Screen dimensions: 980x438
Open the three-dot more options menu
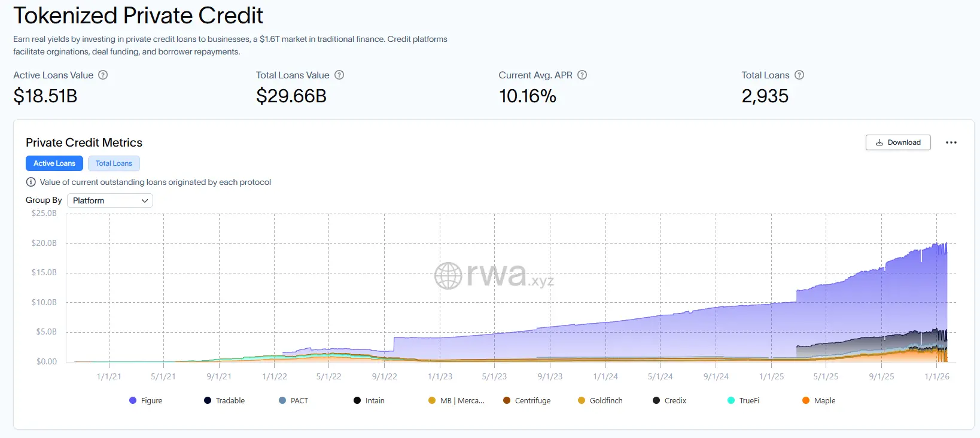point(951,142)
